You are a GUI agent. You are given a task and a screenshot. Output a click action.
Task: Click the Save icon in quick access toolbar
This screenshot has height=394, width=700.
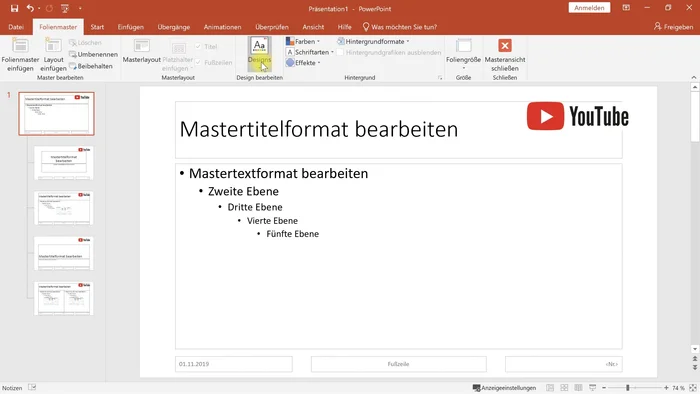[14, 8]
